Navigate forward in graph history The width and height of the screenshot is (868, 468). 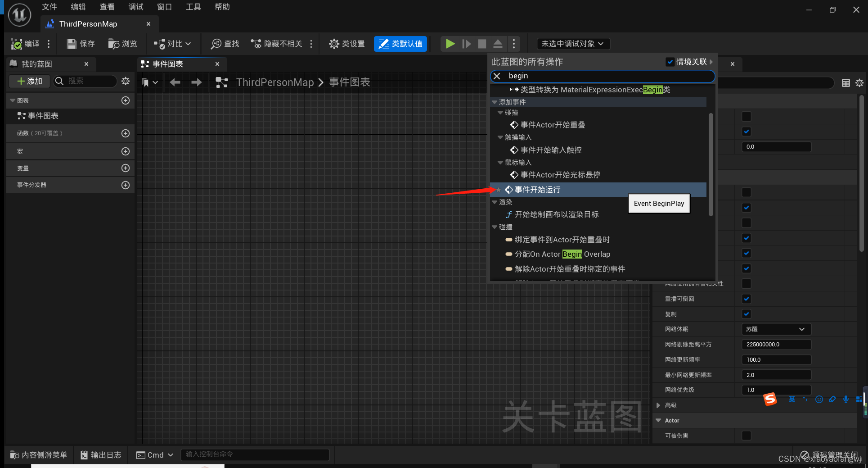click(197, 82)
